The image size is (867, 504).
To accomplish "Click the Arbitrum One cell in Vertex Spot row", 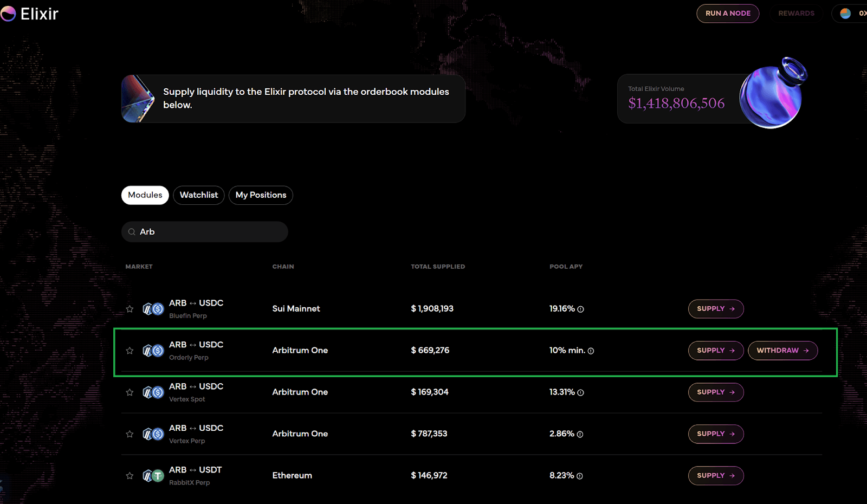I will [300, 392].
